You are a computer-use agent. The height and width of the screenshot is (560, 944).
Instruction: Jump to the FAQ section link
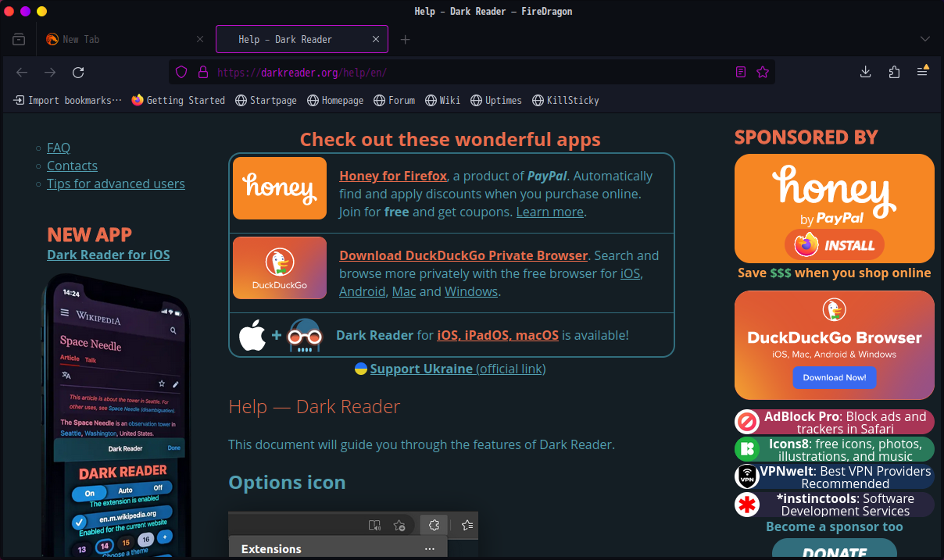click(59, 148)
